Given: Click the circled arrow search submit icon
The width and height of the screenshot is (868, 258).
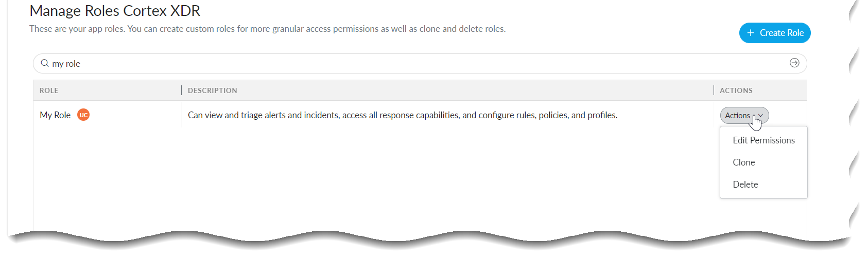Looking at the screenshot, I should 794,63.
